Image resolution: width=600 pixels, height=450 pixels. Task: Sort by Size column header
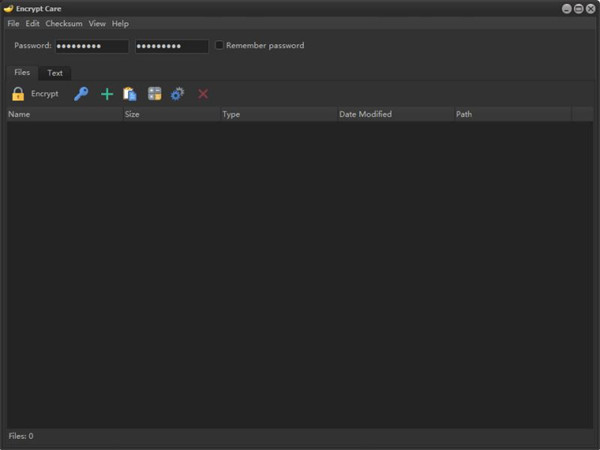[x=171, y=114]
